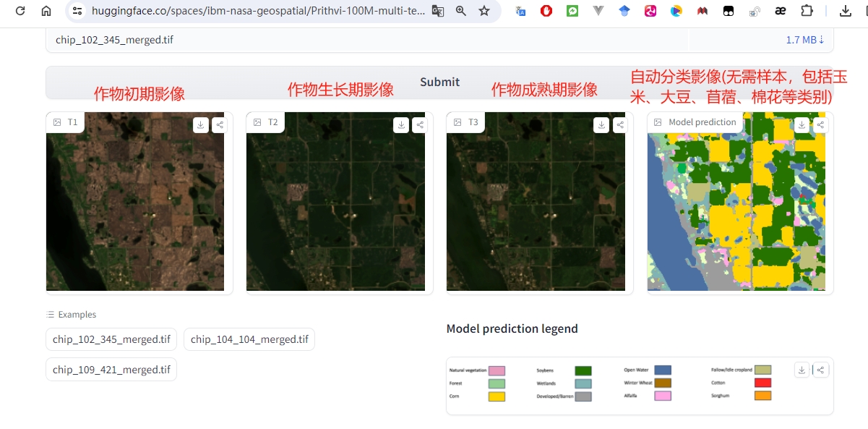
Task: Load example chip_104_104_merged.tif
Action: (249, 339)
